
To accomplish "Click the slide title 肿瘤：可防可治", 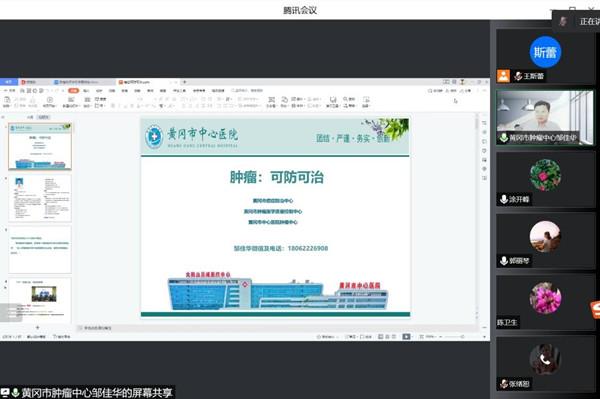I will pos(277,177).
